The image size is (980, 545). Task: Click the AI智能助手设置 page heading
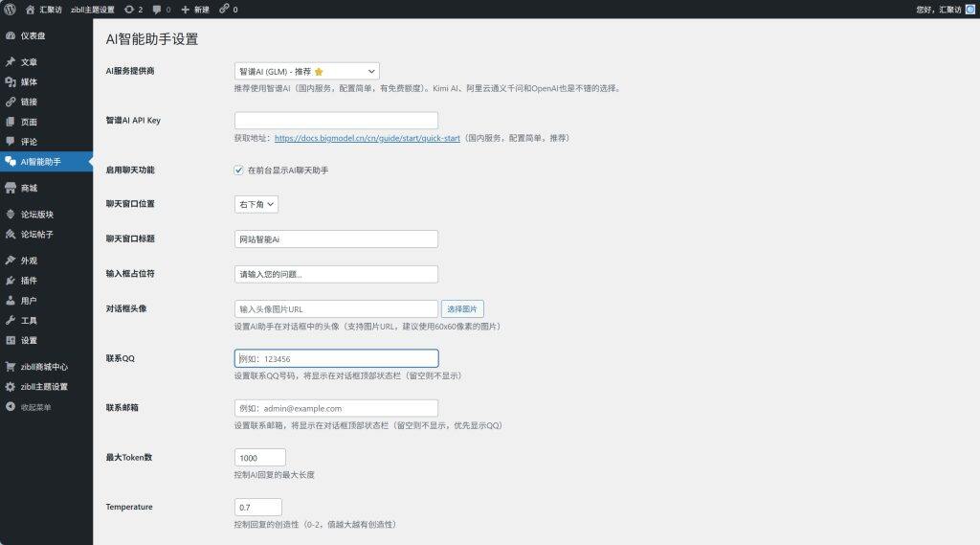(x=152, y=39)
